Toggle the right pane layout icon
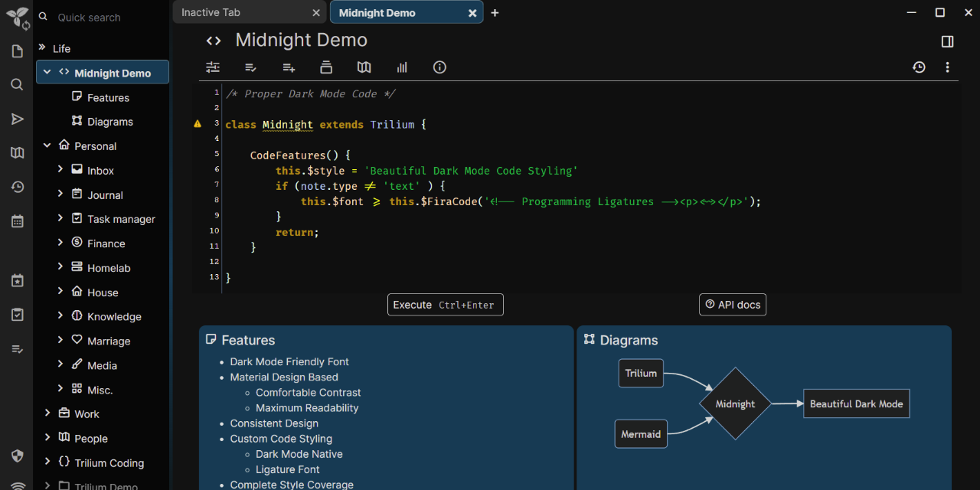The image size is (980, 490). pyautogui.click(x=947, y=41)
